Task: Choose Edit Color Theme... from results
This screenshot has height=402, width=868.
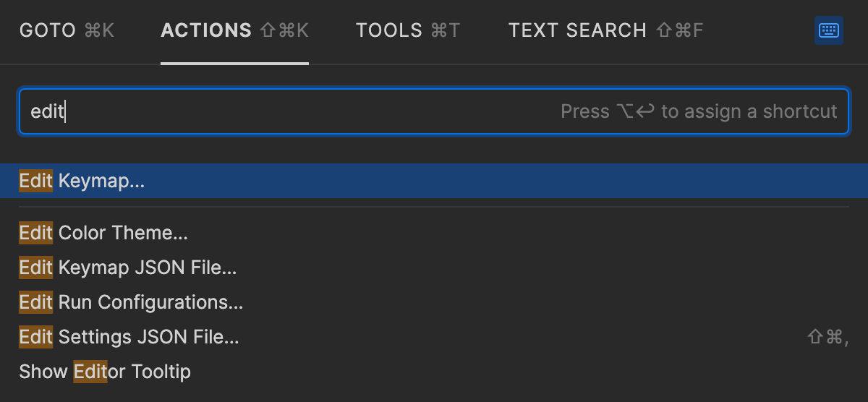Action: (x=103, y=233)
